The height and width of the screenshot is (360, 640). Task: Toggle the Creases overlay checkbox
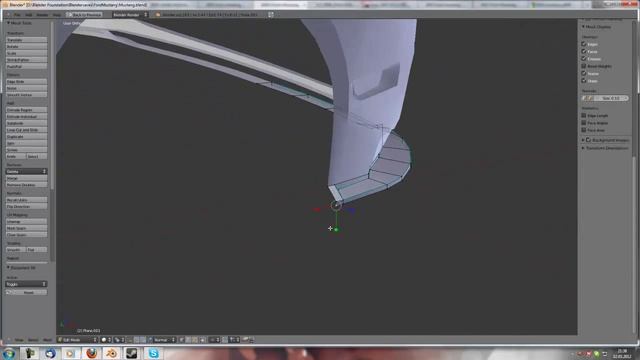tap(584, 58)
